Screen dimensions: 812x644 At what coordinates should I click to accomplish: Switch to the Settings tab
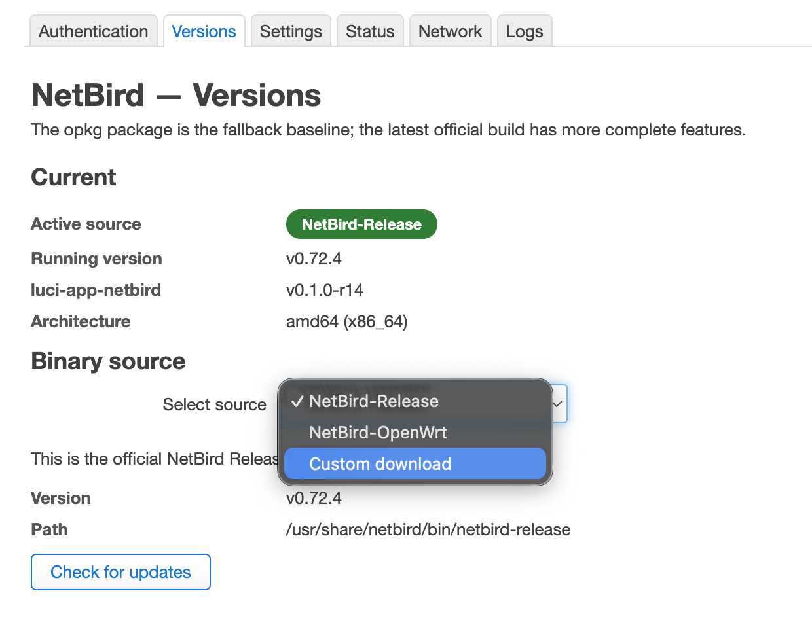(291, 31)
